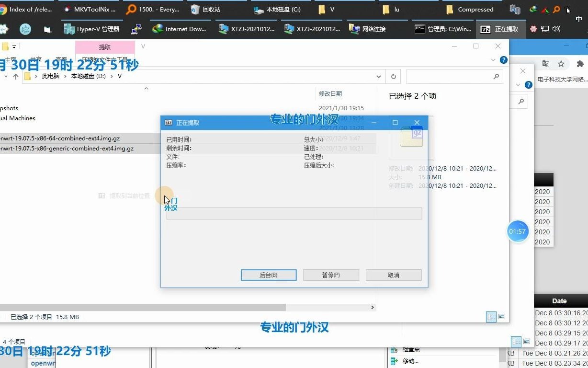Expand the Explorer ribbon chevron

click(493, 60)
